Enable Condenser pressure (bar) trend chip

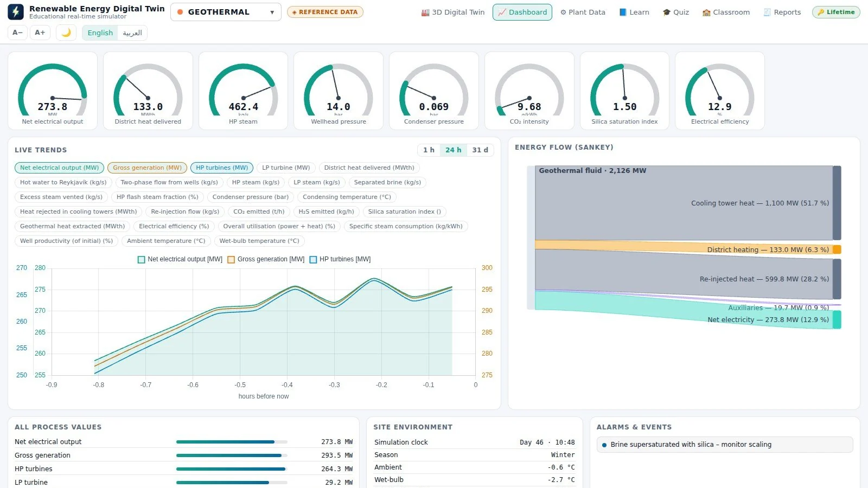click(x=251, y=197)
